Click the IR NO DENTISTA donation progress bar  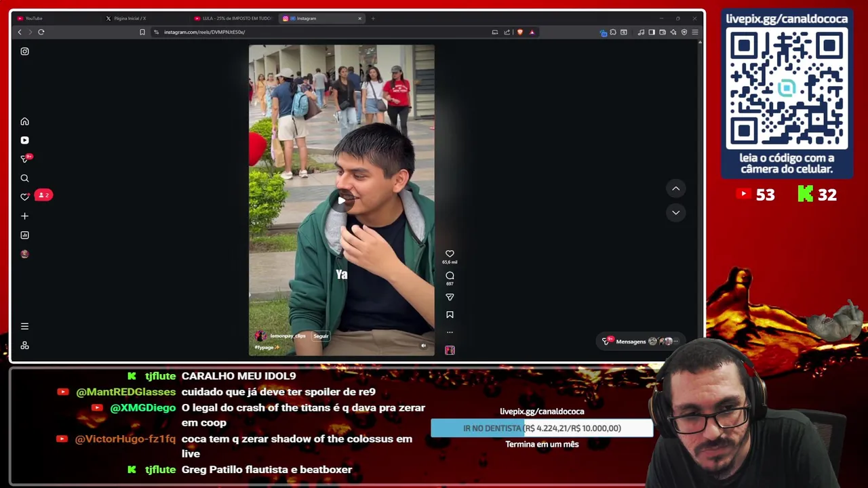[x=542, y=428]
